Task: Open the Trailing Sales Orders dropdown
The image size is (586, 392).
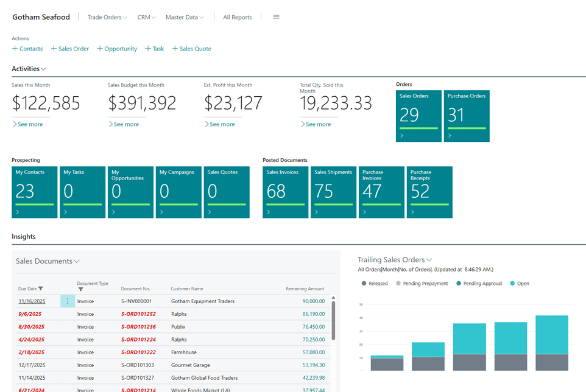Action: [430, 259]
